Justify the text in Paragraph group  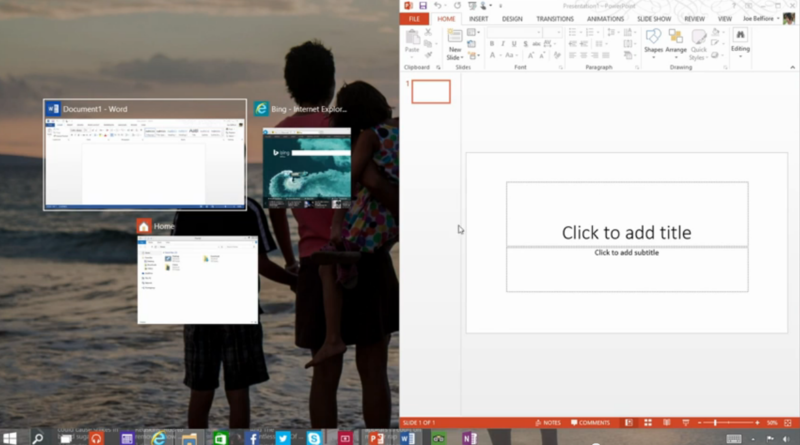(x=606, y=55)
